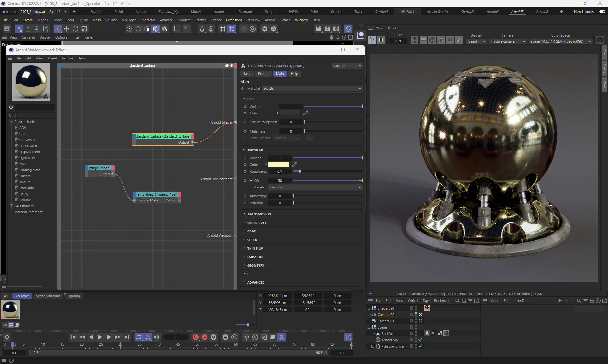Image resolution: width=608 pixels, height=364 pixels.
Task: Start the Arnold IPR render play button
Action: [372, 40]
